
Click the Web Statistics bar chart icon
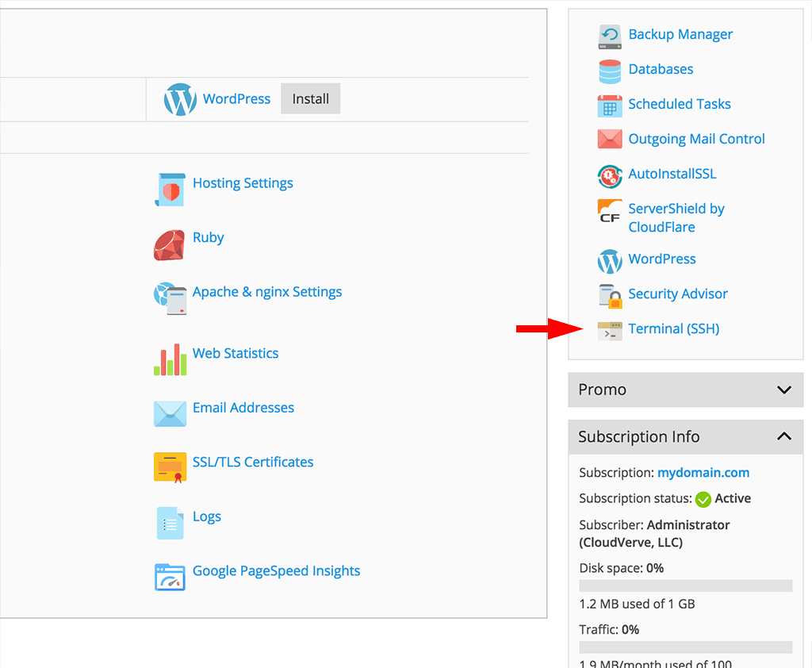tap(170, 359)
